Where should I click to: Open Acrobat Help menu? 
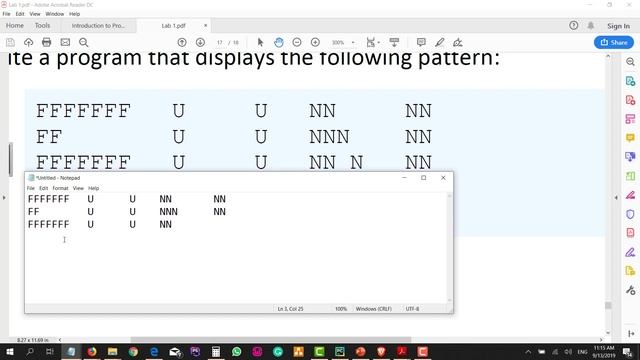tap(74, 14)
